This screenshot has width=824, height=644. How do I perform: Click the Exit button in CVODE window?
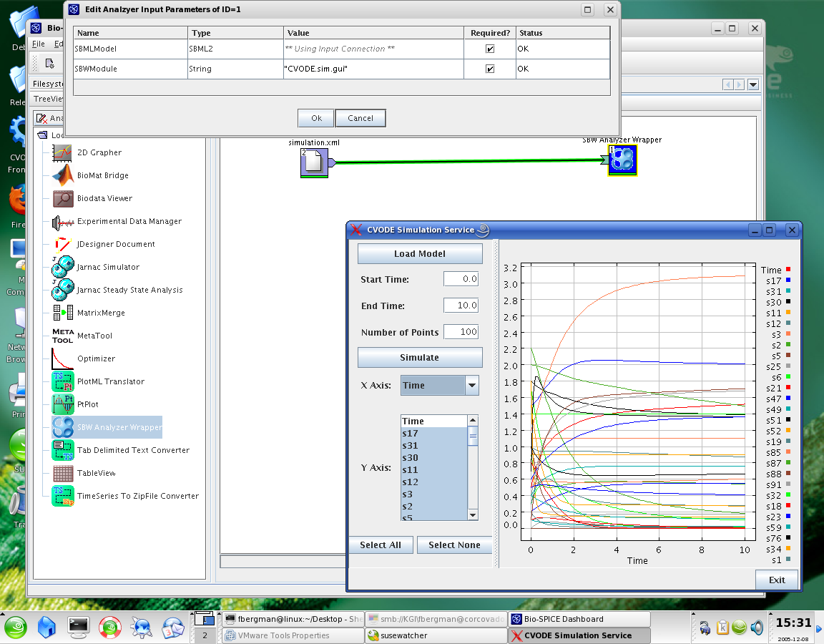pos(777,580)
